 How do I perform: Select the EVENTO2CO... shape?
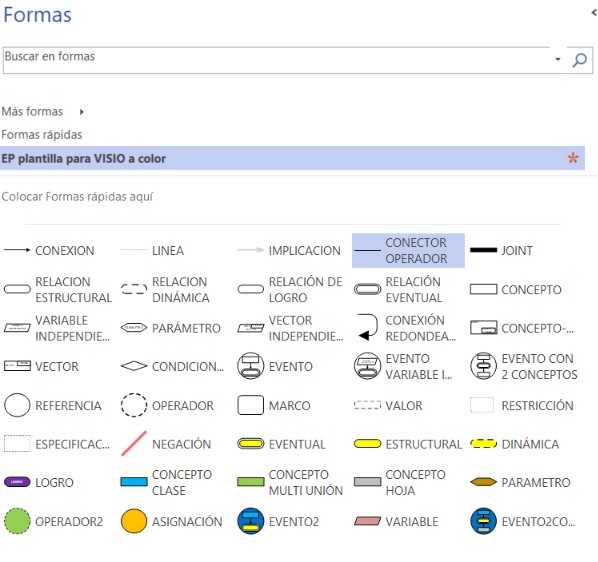pyautogui.click(x=522, y=521)
